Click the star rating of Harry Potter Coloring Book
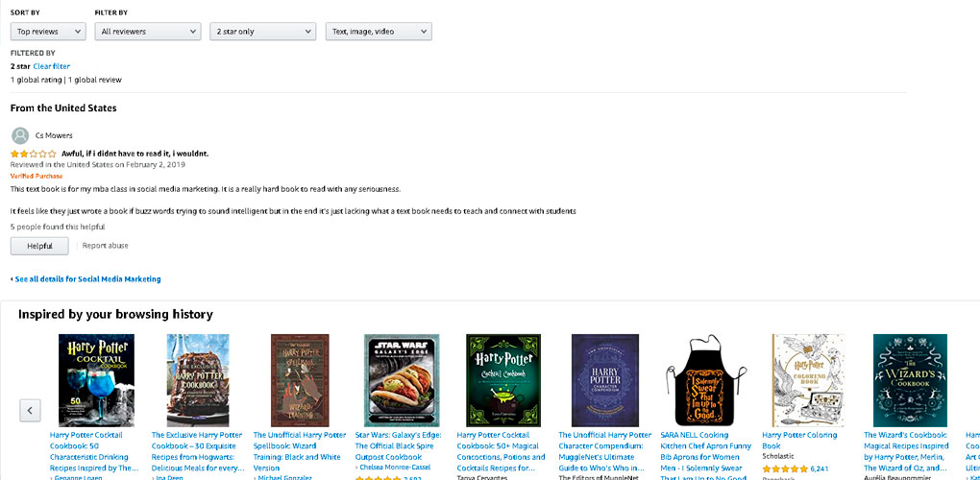This screenshot has width=980, height=480. [x=785, y=468]
